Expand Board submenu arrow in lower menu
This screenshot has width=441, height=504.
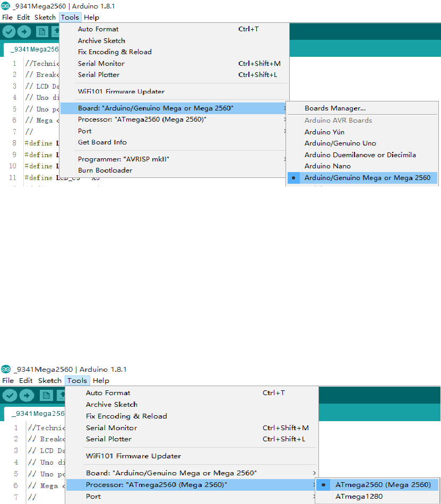[315, 473]
